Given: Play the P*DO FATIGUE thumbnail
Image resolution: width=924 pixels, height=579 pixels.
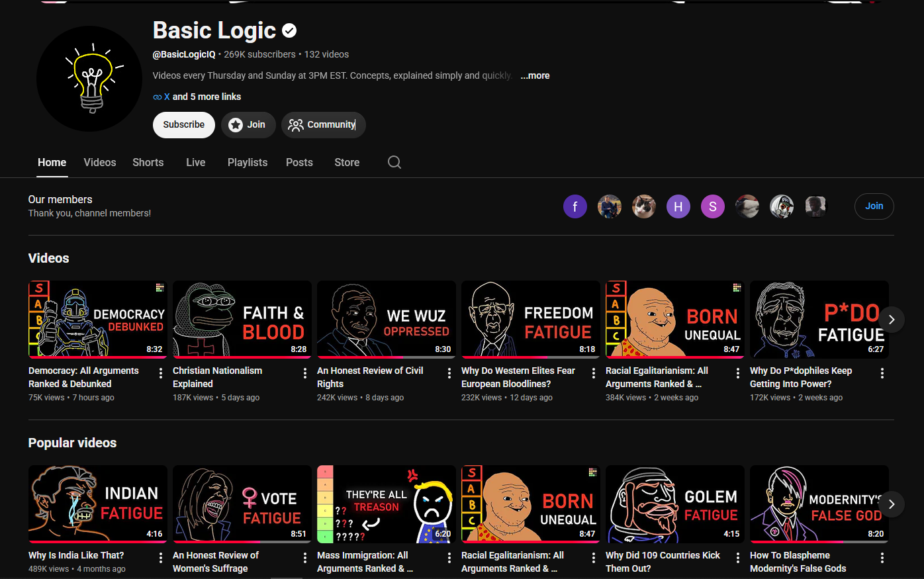Looking at the screenshot, I should pyautogui.click(x=819, y=319).
